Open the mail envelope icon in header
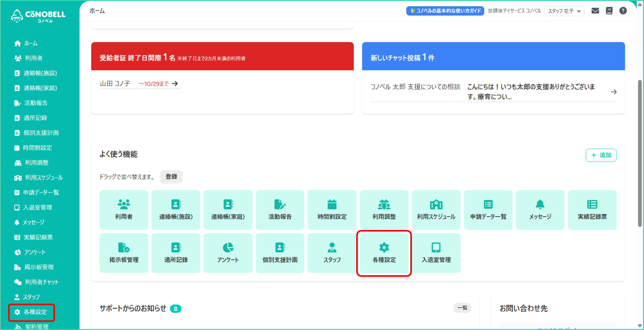644x330 pixels. (595, 11)
